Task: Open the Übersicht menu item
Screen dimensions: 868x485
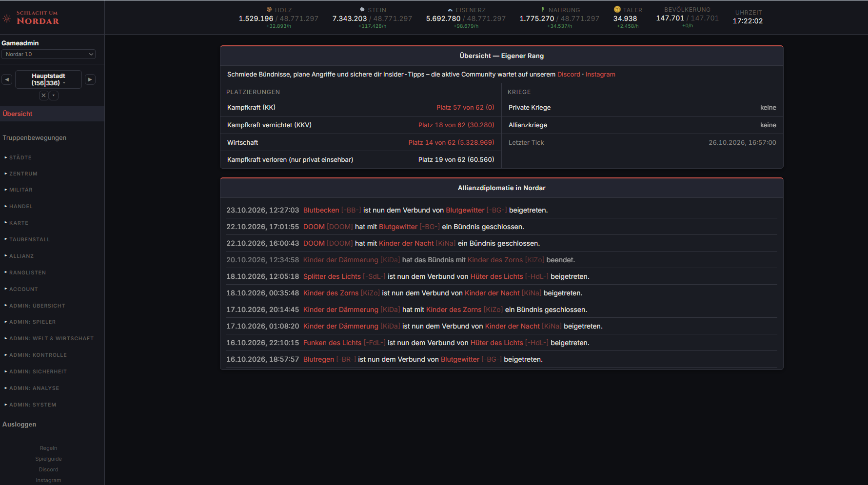Action: coord(52,114)
